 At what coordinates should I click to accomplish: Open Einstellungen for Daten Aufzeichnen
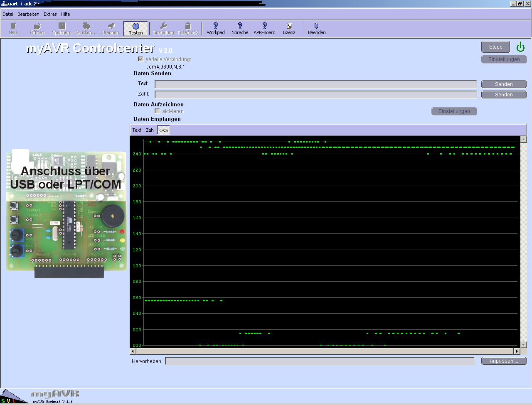tap(454, 111)
